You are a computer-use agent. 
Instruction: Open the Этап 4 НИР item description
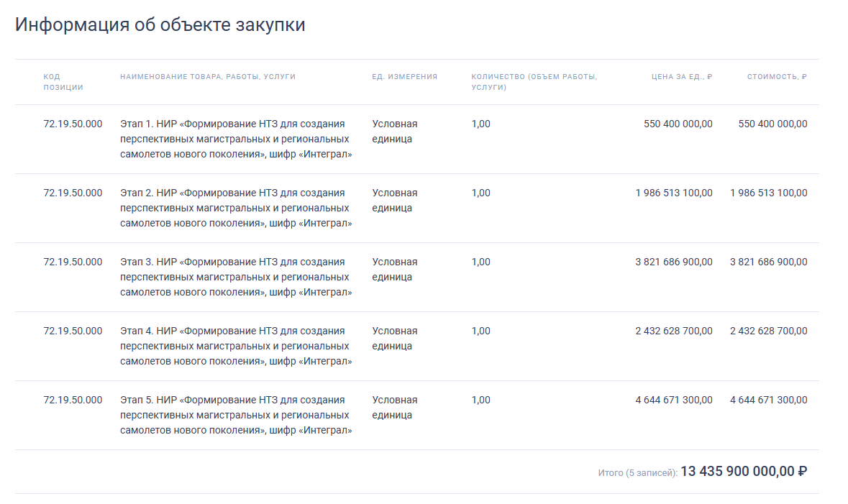pyautogui.click(x=234, y=345)
